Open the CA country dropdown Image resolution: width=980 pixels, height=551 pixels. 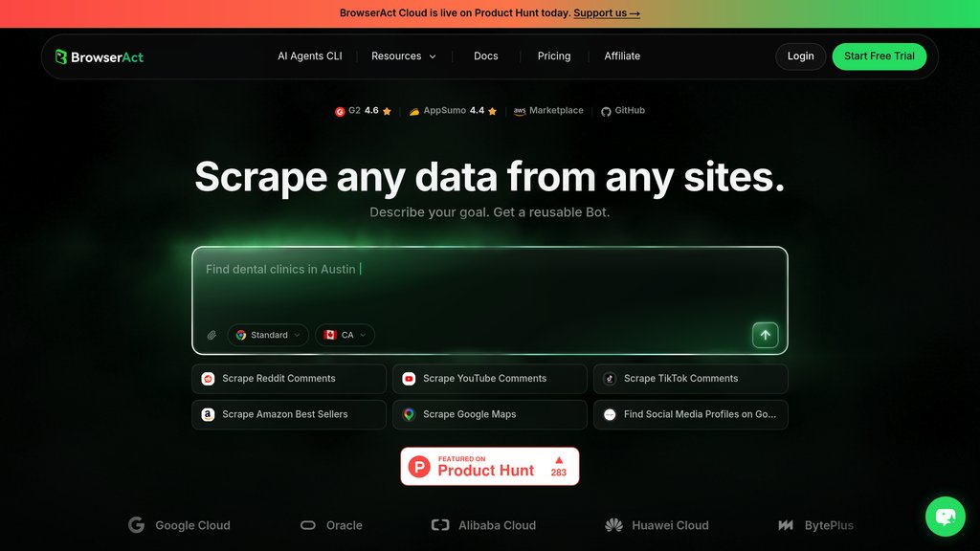pos(345,336)
